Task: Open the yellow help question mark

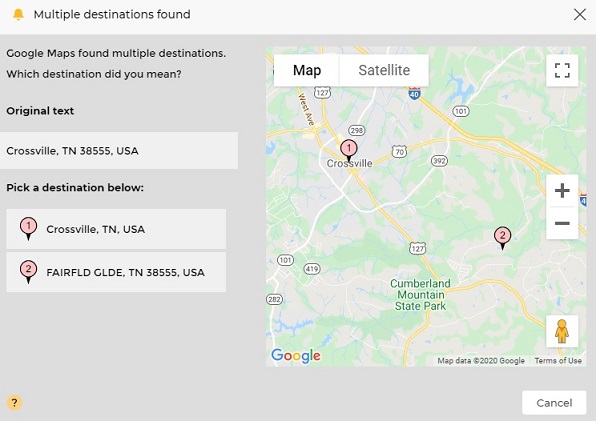Action: tap(14, 402)
